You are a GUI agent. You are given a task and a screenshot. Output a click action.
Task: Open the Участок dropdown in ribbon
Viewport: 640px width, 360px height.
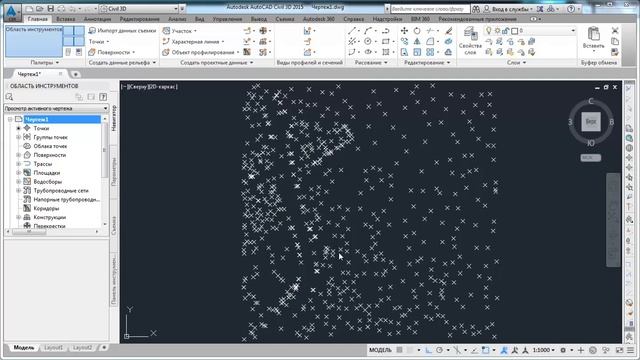tap(180, 31)
